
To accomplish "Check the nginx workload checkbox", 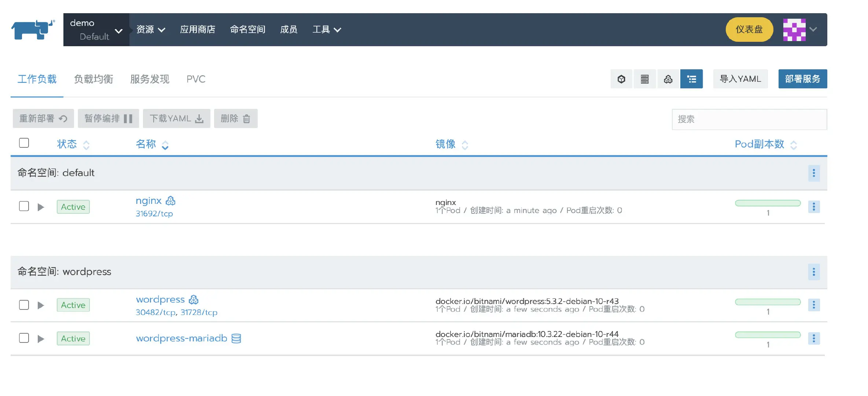I will pos(24,206).
